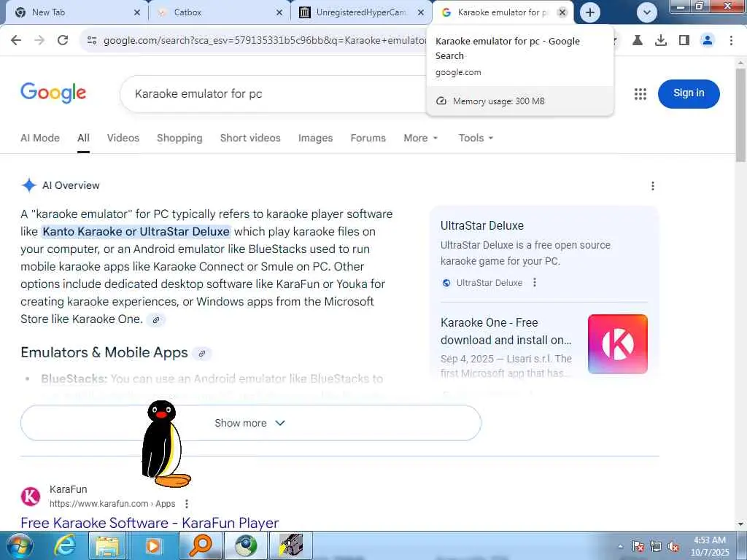Open the UltraStar Deluxe source card title
747x560 pixels.
pos(481,226)
